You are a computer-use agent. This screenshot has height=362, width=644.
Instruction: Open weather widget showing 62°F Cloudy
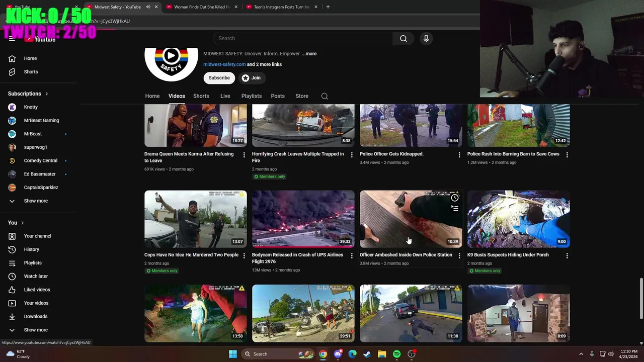17,354
